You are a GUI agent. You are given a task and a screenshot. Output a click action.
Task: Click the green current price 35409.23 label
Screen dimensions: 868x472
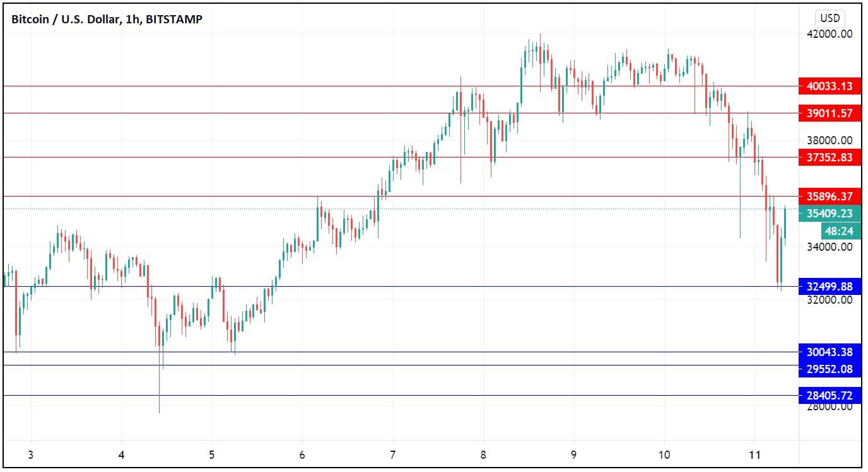tap(829, 214)
